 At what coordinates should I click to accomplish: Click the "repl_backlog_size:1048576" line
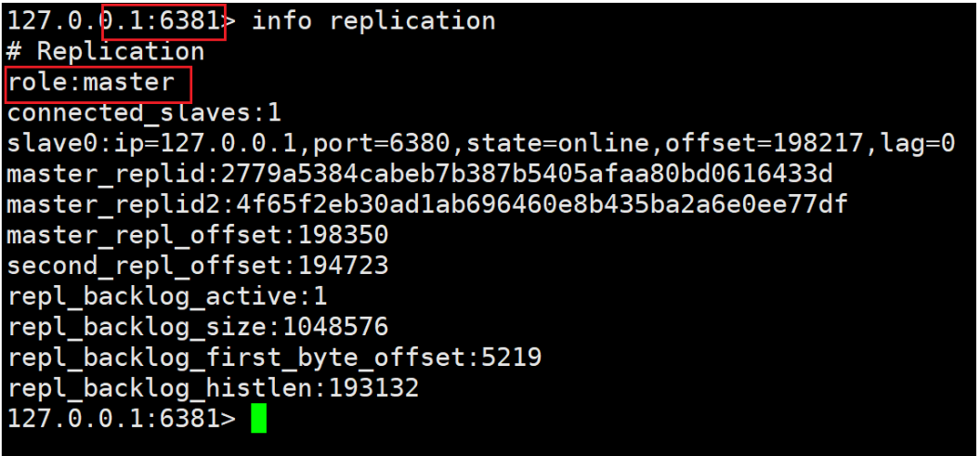pos(198,327)
